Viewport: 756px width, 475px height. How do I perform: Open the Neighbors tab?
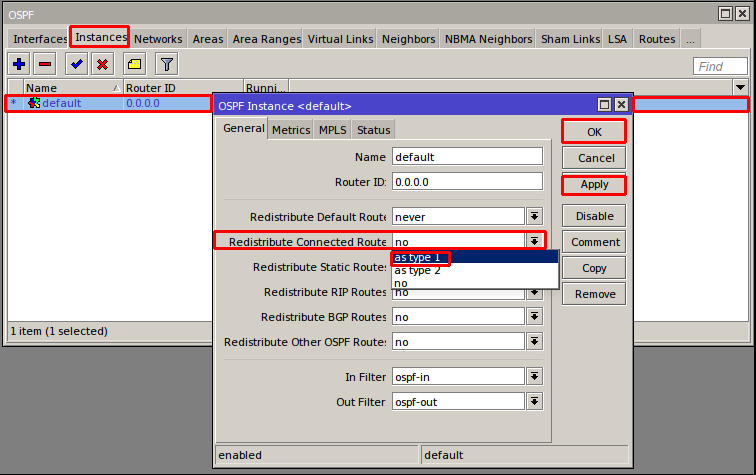[x=408, y=39]
